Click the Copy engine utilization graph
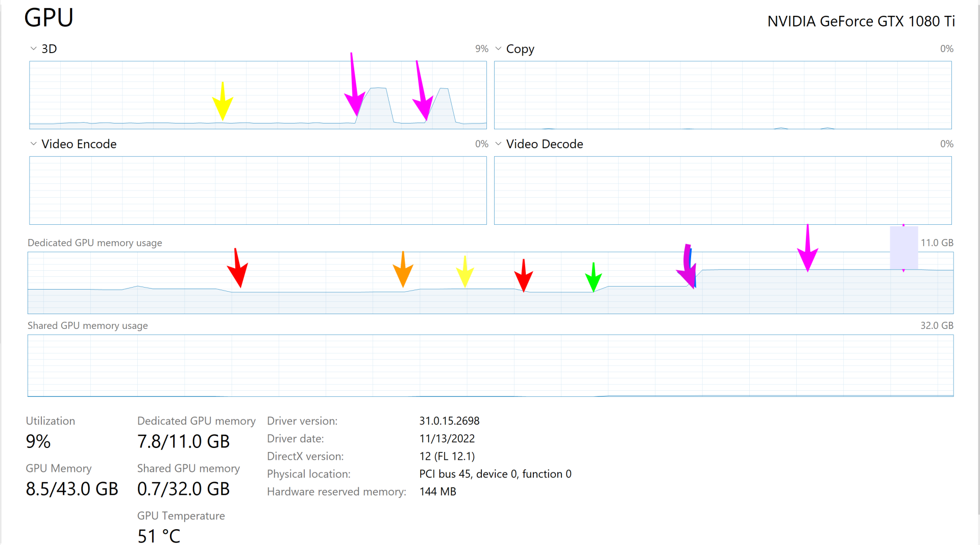Image resolution: width=980 pixels, height=545 pixels. 723,95
